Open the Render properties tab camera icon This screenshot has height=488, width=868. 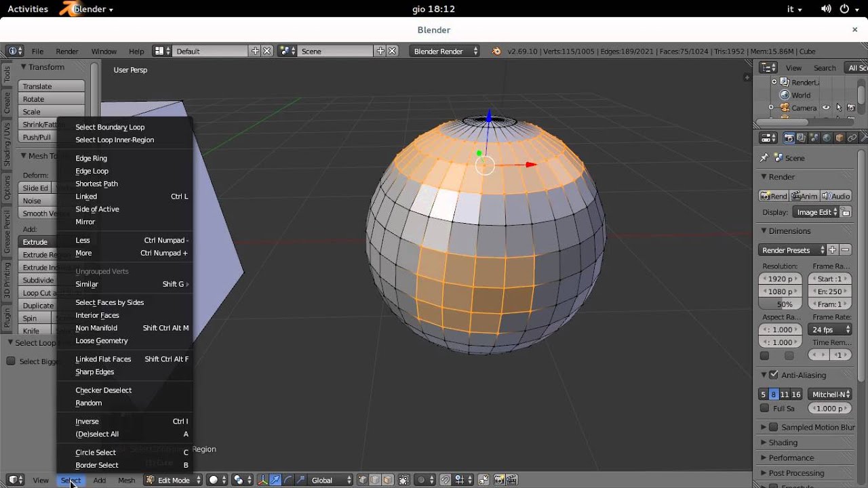(789, 138)
